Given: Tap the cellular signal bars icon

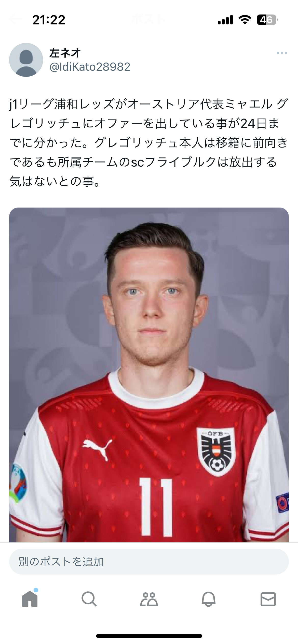Looking at the screenshot, I should (225, 20).
